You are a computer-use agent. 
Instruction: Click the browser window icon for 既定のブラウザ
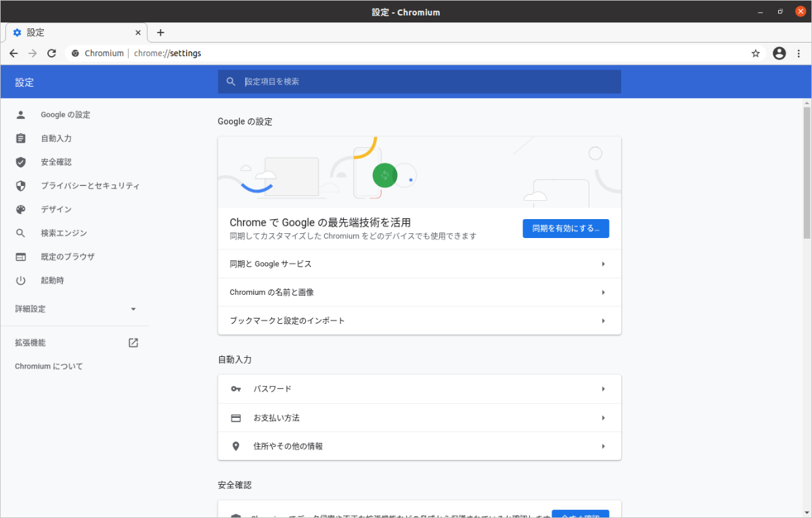click(x=20, y=257)
